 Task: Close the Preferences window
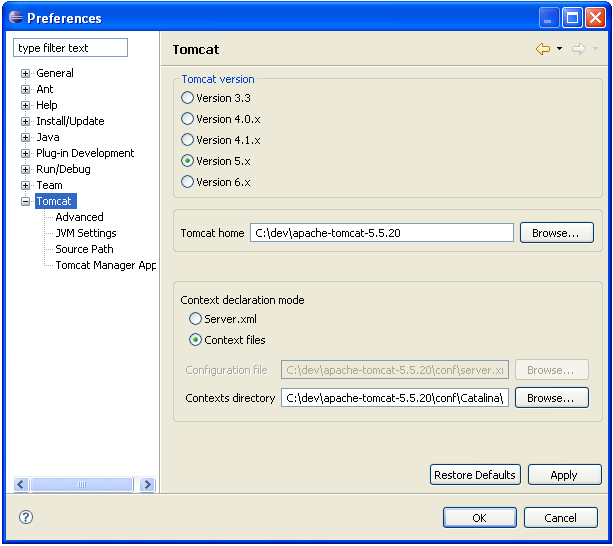coord(595,18)
